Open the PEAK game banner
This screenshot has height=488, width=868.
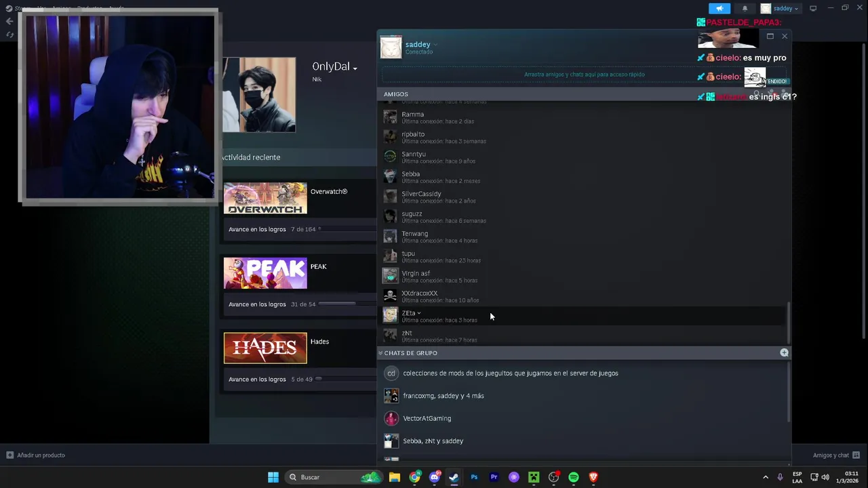(x=265, y=273)
